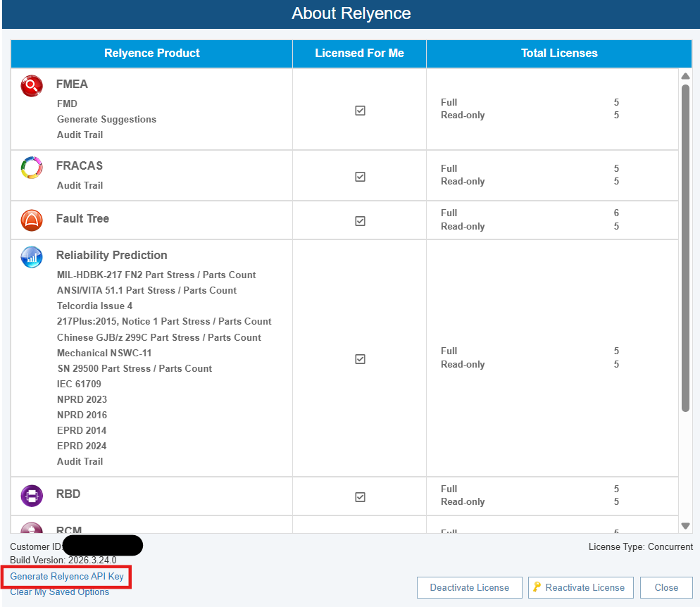Toggle the FRACAS licensed checkbox
The width and height of the screenshot is (700, 607).
click(x=360, y=177)
